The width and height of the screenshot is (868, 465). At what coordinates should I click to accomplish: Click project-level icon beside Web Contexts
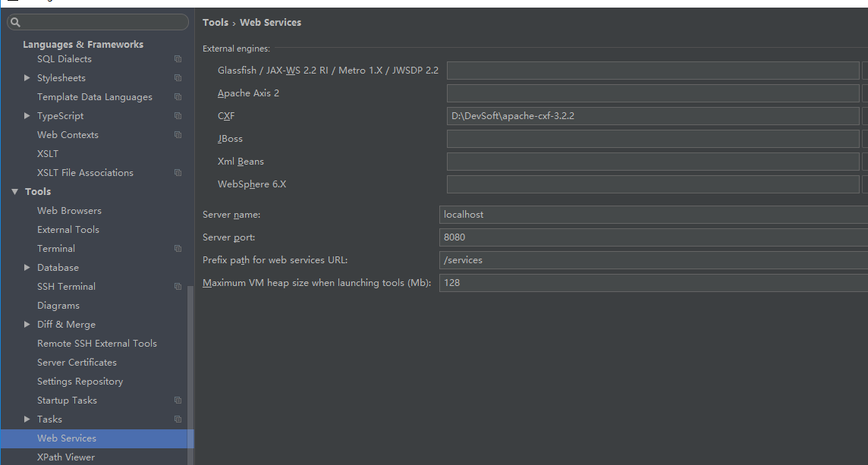[178, 134]
